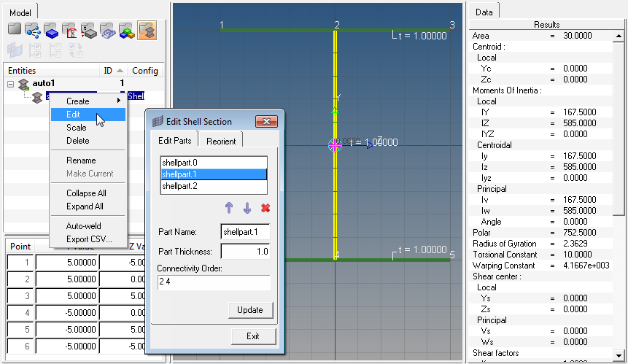Viewport: 628px width, 364px height.
Task: Select the beam section view icon in toolbar
Action: [x=147, y=30]
